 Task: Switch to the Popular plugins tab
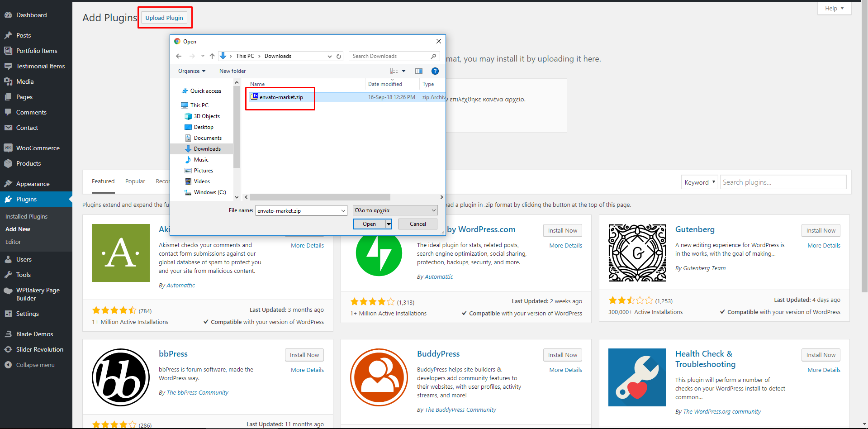click(135, 181)
